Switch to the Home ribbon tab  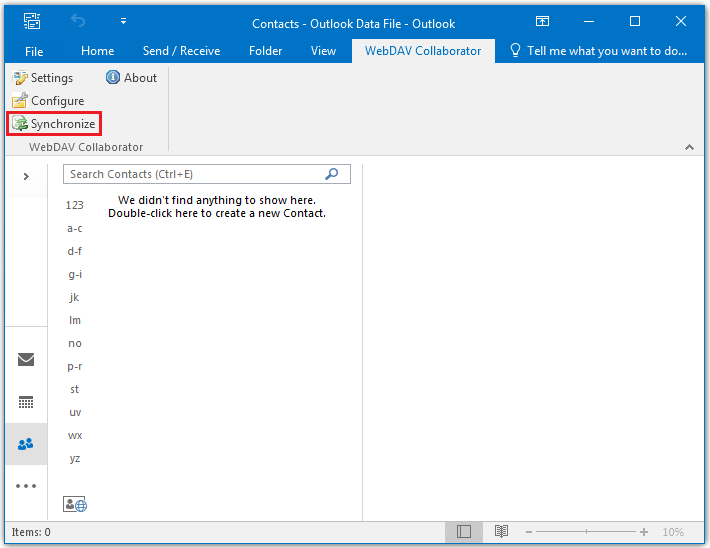97,51
